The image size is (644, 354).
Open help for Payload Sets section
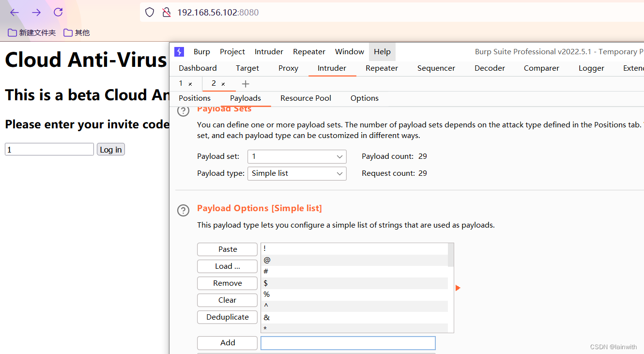pos(183,111)
